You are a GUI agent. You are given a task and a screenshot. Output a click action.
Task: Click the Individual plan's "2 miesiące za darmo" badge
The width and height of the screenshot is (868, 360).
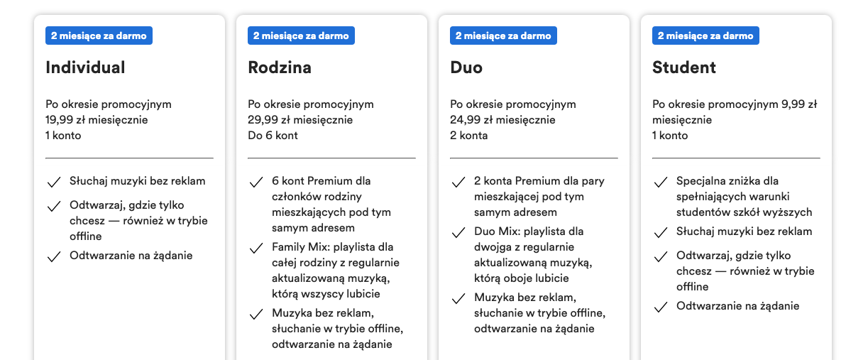(x=99, y=36)
